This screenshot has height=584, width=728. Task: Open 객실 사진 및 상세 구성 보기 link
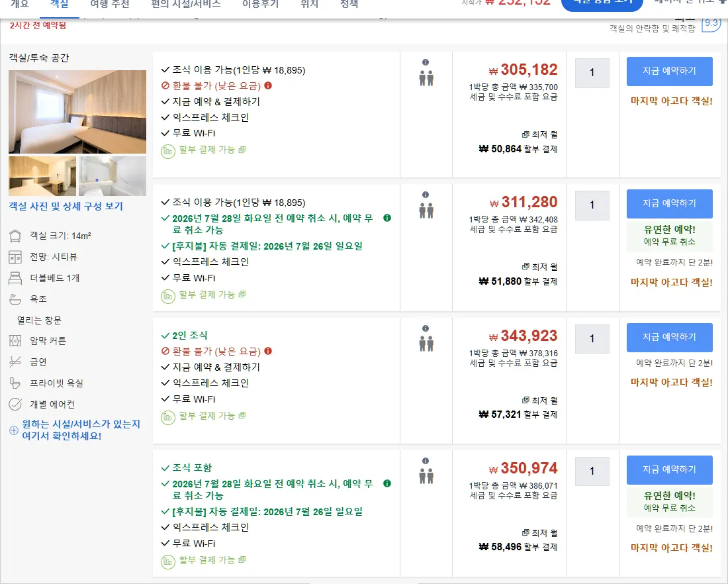(x=66, y=207)
